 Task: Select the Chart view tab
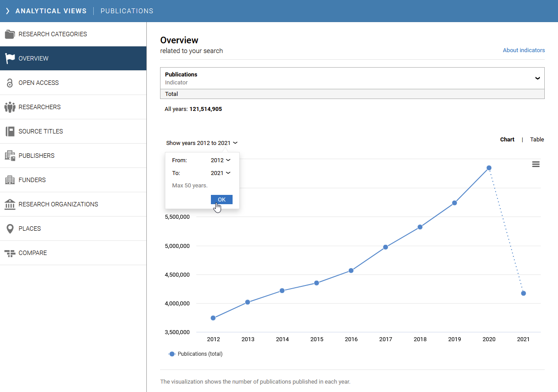507,140
